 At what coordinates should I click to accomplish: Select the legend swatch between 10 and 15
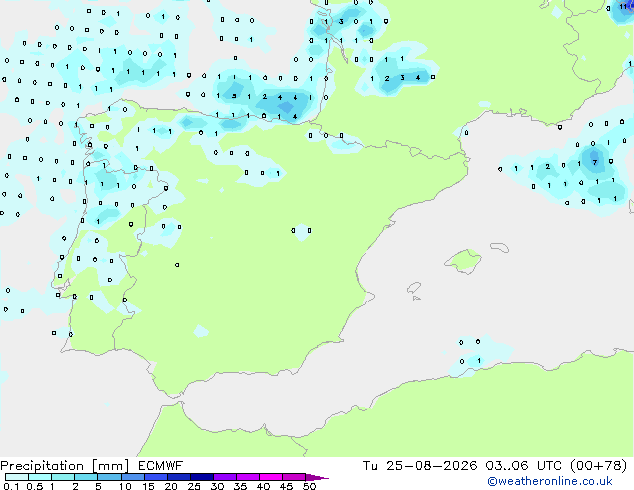pyautogui.click(x=133, y=477)
